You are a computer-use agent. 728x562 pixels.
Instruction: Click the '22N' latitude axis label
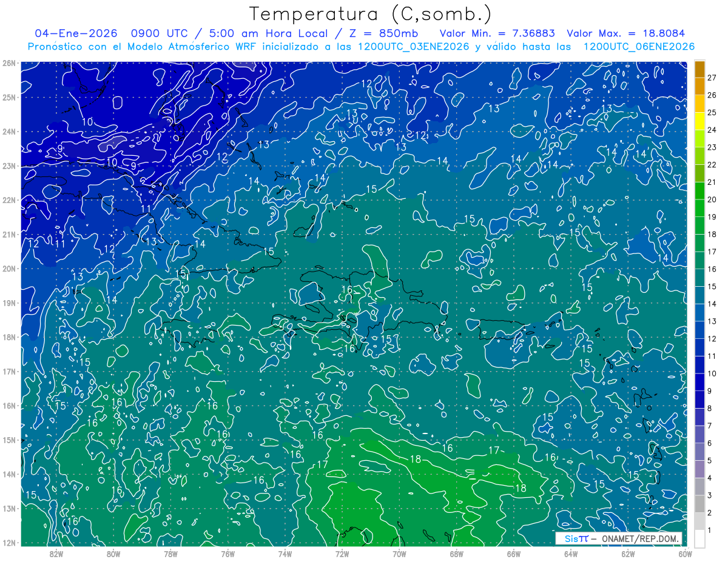pyautogui.click(x=8, y=200)
